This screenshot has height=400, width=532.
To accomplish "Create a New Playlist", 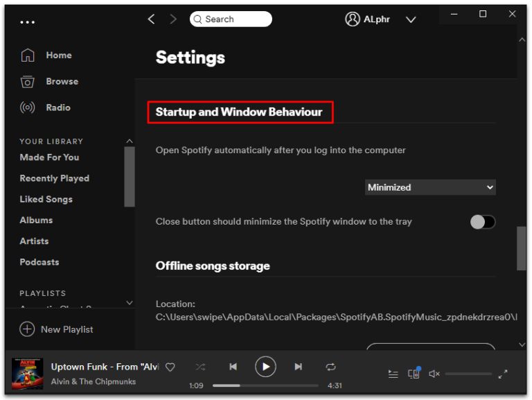I will (66, 329).
